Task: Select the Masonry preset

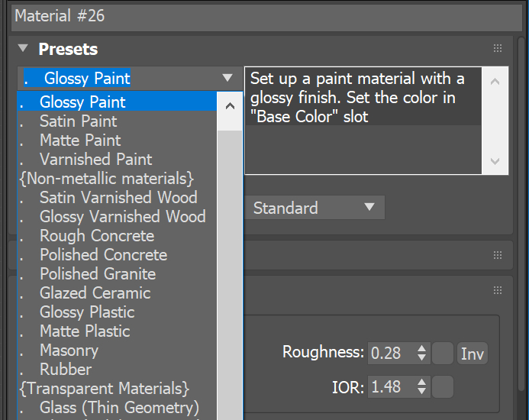Action: point(117,350)
